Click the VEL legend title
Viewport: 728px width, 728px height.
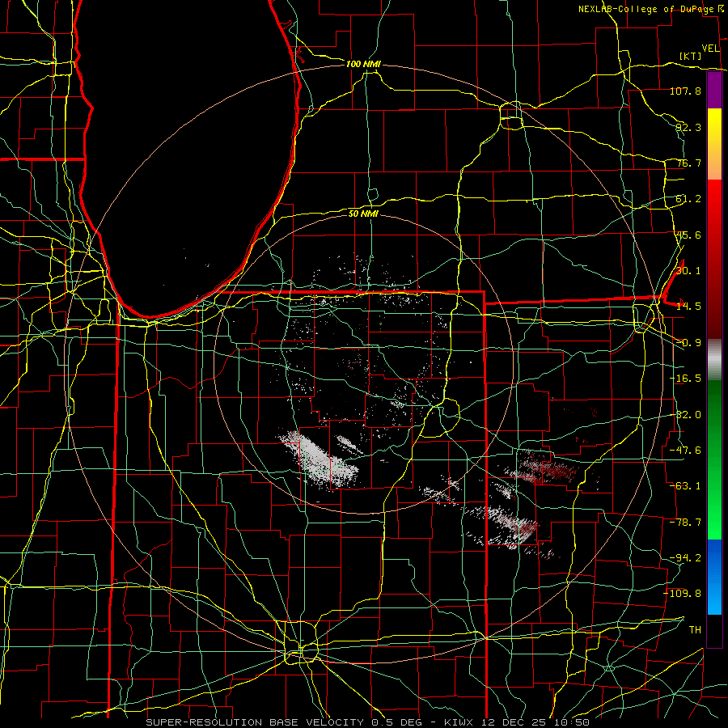click(710, 49)
